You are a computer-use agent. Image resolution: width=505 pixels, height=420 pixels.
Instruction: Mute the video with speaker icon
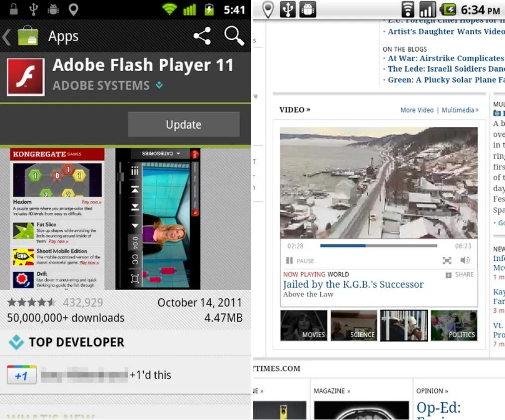click(465, 260)
